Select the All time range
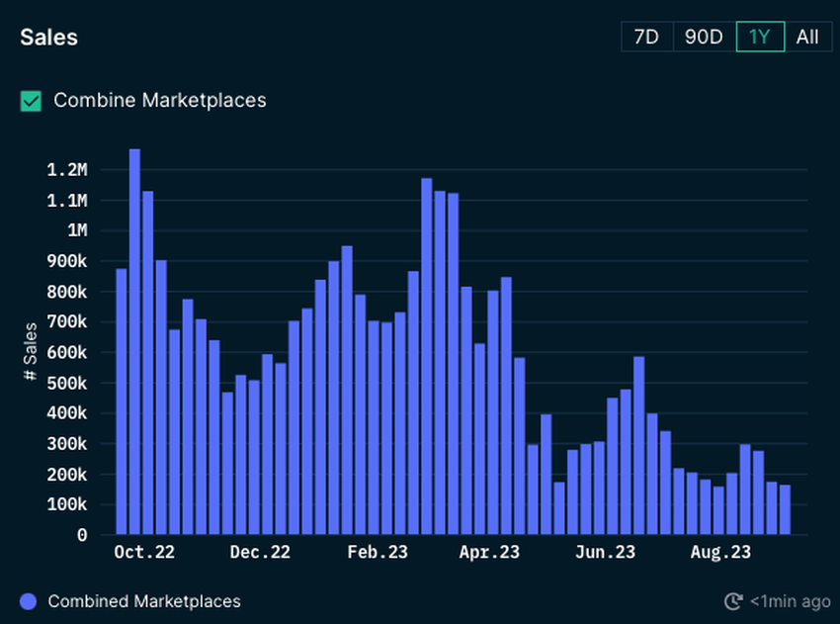This screenshot has height=624, width=840. (x=807, y=37)
